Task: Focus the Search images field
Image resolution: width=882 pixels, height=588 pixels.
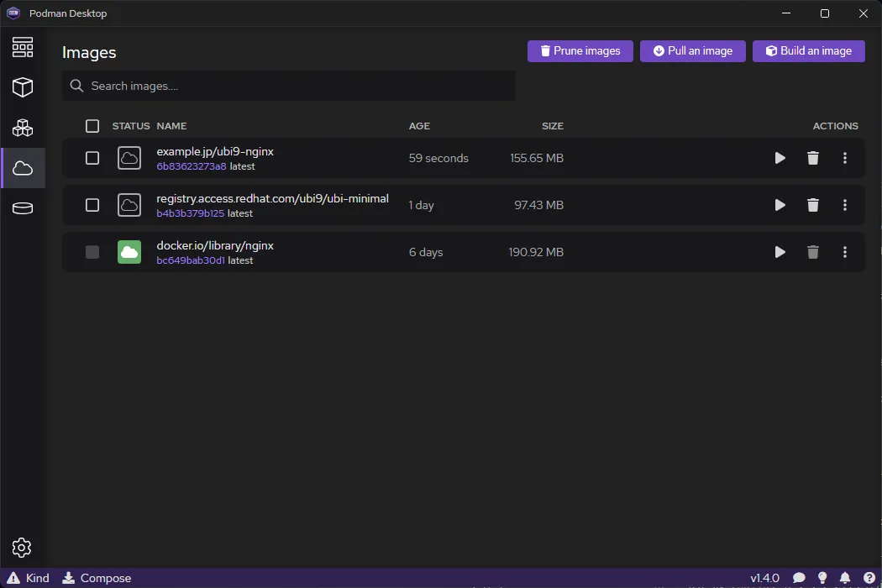Action: [289, 86]
